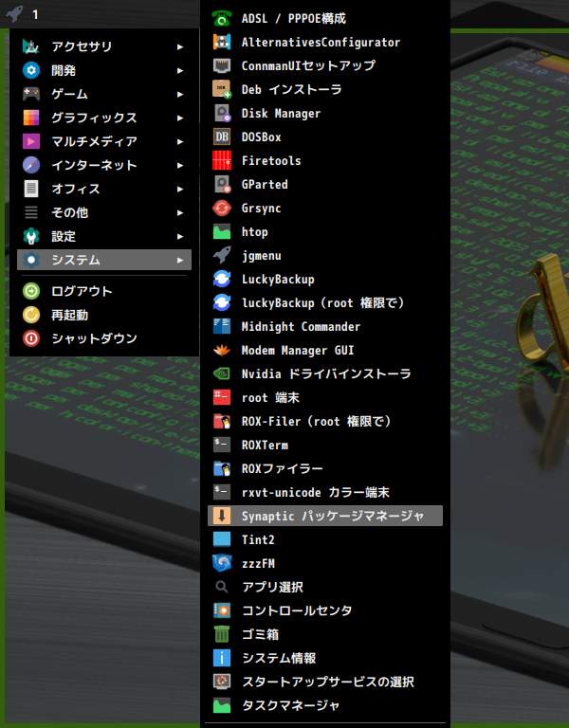Image resolution: width=569 pixels, height=728 pixels.
Task: Click the jgmenu rocket icon
Action: pyautogui.click(x=222, y=255)
